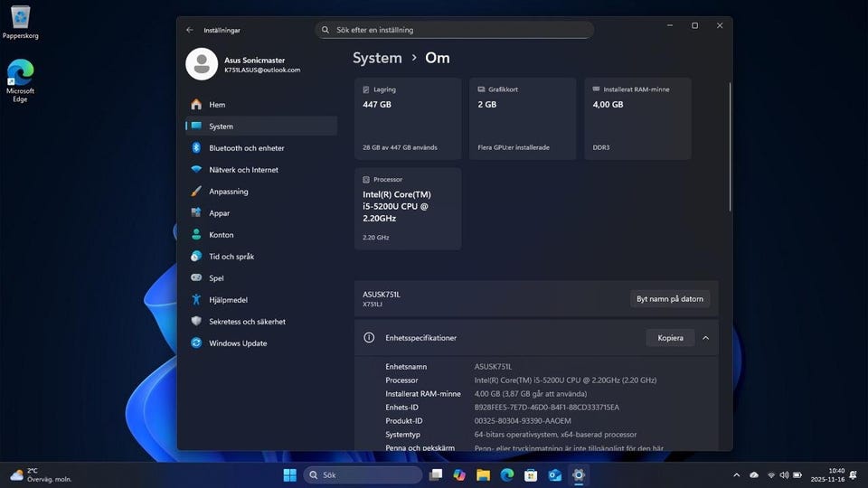Open Spel settings
Viewport: 868px width, 488px height.
point(216,278)
